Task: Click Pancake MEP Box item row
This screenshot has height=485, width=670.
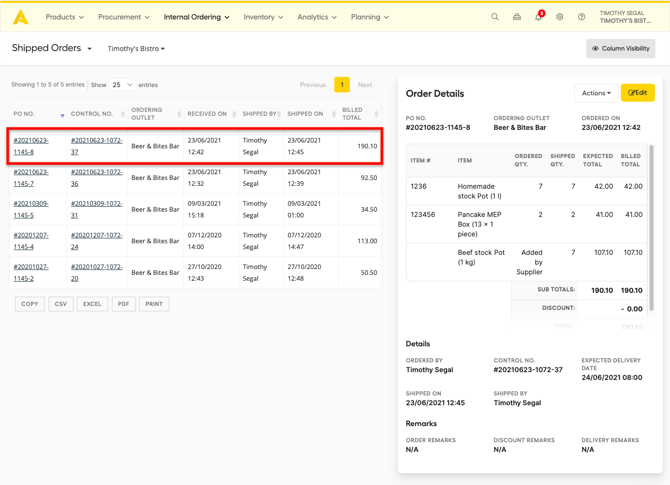Action: tap(526, 224)
